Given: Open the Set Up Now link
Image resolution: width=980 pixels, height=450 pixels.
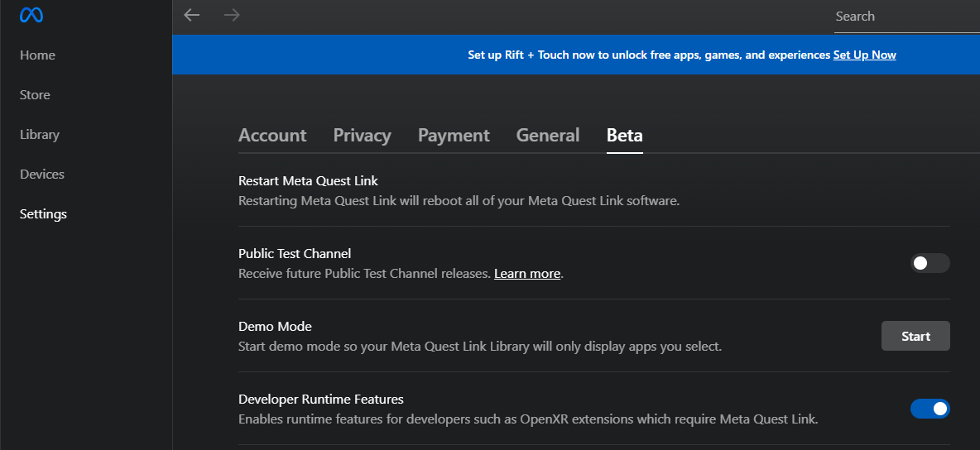Looking at the screenshot, I should click(x=864, y=55).
